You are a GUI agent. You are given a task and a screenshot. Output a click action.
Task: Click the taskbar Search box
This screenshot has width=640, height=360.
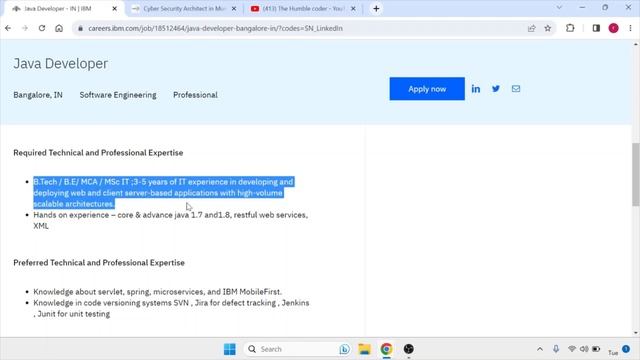tap(298, 349)
